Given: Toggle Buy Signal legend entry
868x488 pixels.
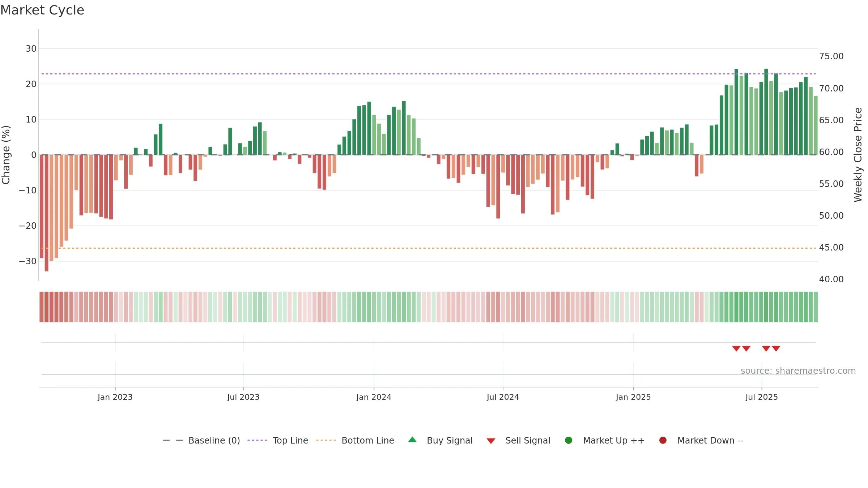Looking at the screenshot, I should click(440, 440).
